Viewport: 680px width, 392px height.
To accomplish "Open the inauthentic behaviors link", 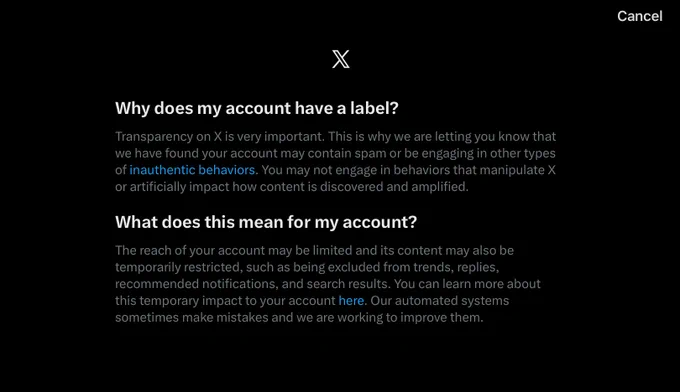I will (x=192, y=170).
